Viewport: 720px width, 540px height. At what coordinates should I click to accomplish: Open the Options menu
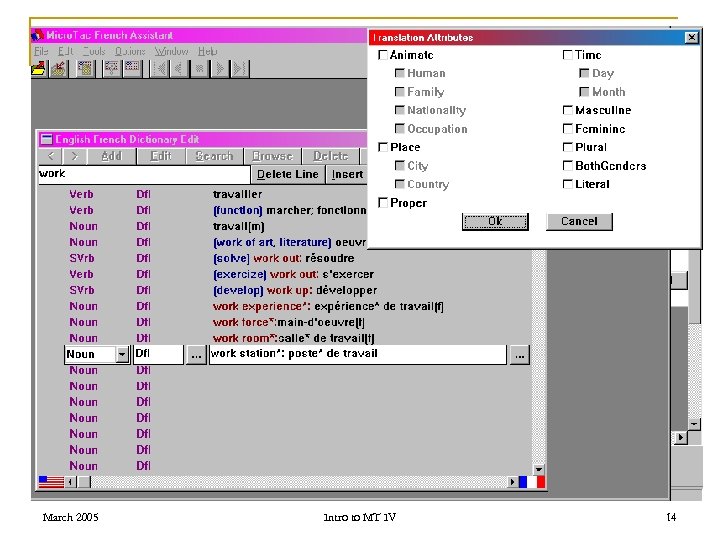[x=130, y=51]
